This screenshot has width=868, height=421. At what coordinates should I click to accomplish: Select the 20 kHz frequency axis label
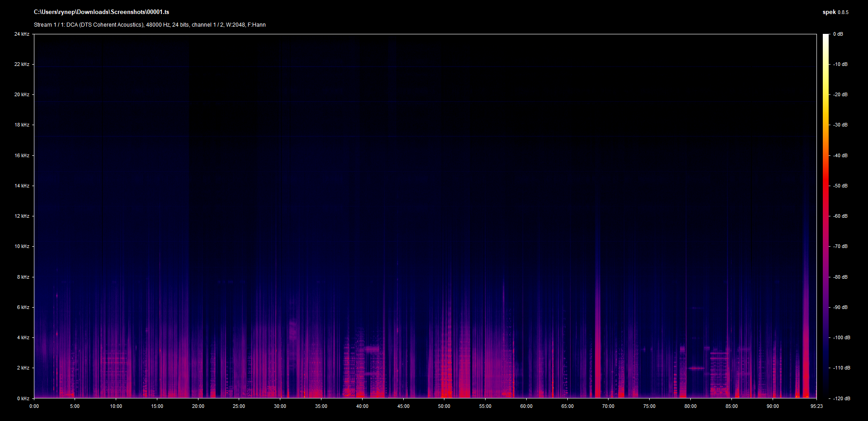click(x=22, y=94)
